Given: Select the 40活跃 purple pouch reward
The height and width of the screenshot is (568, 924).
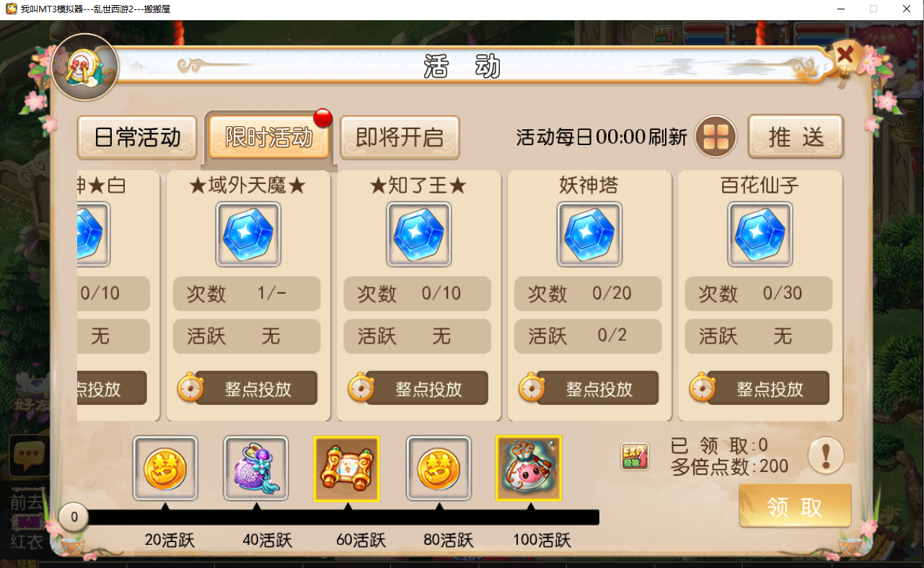Looking at the screenshot, I should [x=256, y=468].
